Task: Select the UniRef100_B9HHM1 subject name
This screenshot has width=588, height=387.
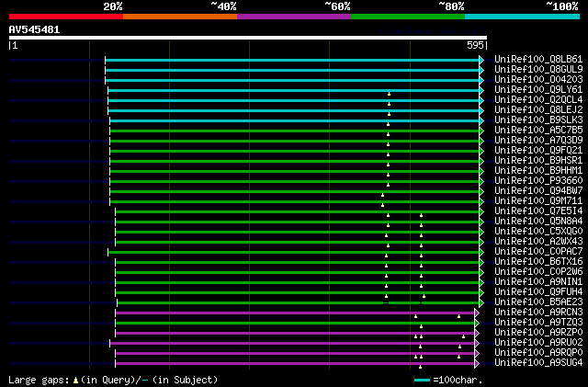Action: [538, 171]
